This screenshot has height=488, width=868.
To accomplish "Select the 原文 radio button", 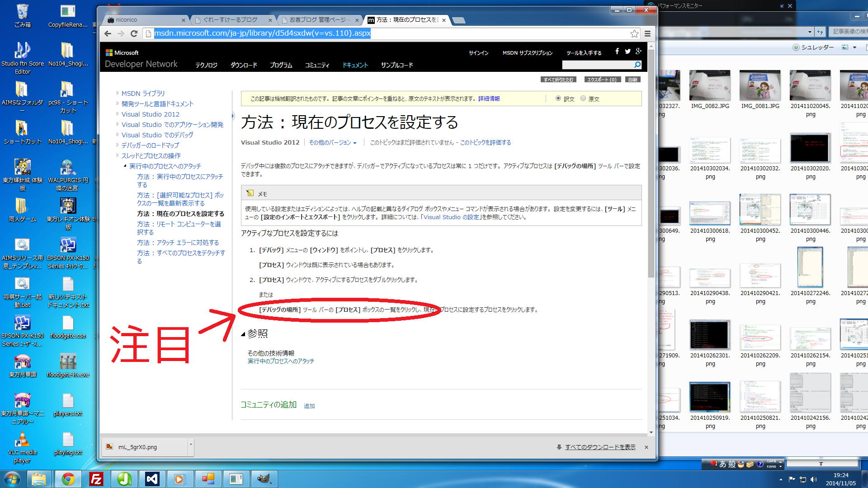I will pyautogui.click(x=583, y=99).
